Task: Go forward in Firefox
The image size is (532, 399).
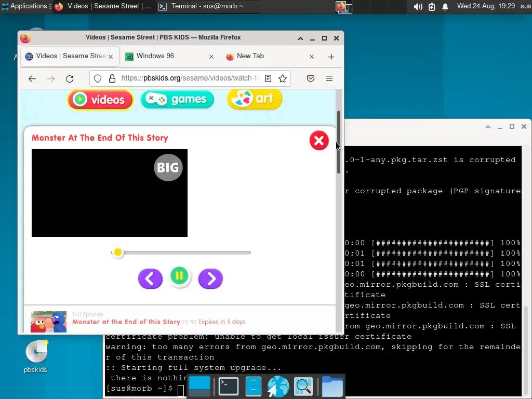Action: click(x=51, y=79)
